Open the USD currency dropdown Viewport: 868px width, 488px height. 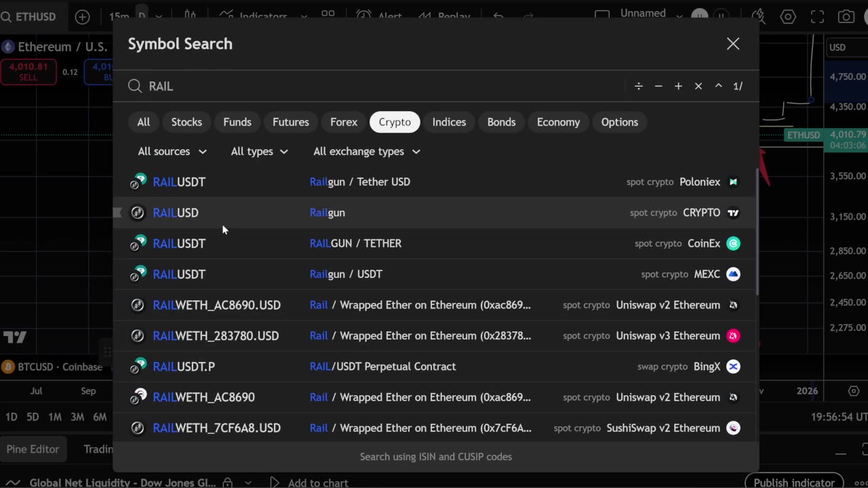click(846, 47)
